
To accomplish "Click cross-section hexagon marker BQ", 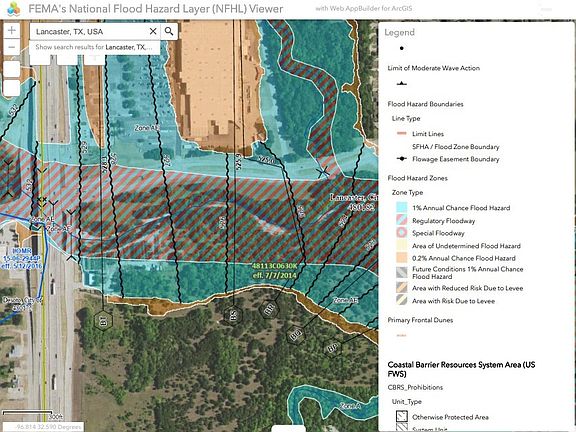I will tap(296, 335).
